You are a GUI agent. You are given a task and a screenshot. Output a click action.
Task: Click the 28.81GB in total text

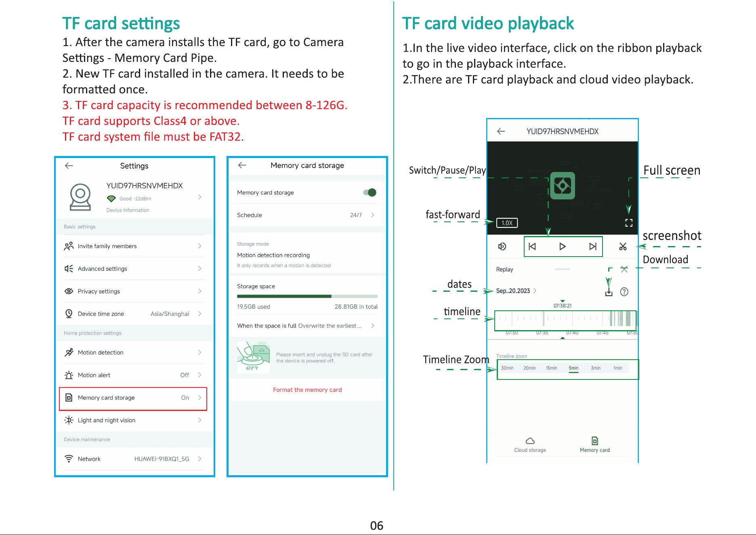click(356, 307)
